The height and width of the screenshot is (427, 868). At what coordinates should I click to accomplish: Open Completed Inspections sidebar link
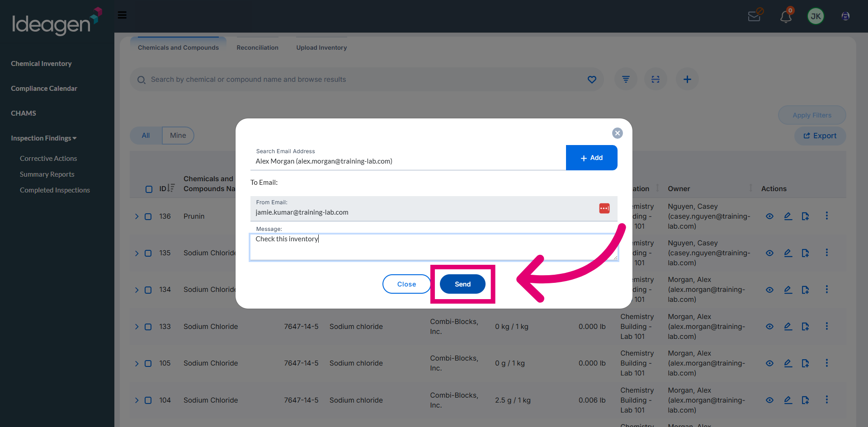pyautogui.click(x=55, y=190)
